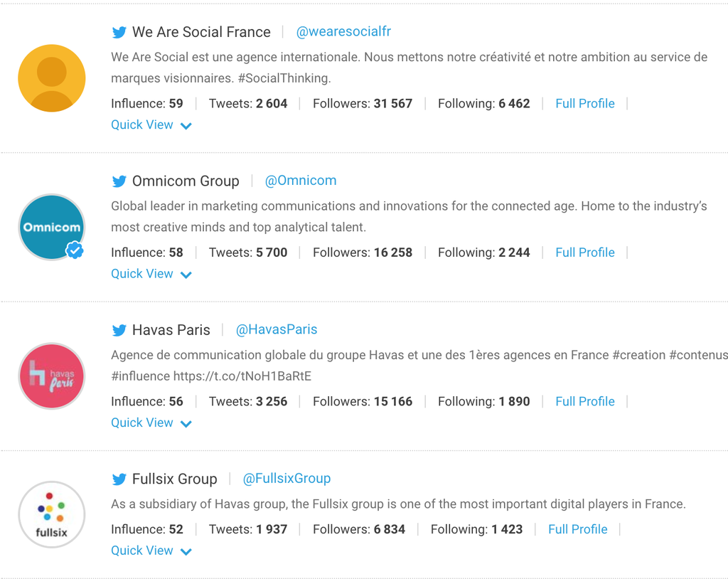The image size is (728, 579).
Task: Open Full Profile for Fullsix Group
Action: (578, 529)
